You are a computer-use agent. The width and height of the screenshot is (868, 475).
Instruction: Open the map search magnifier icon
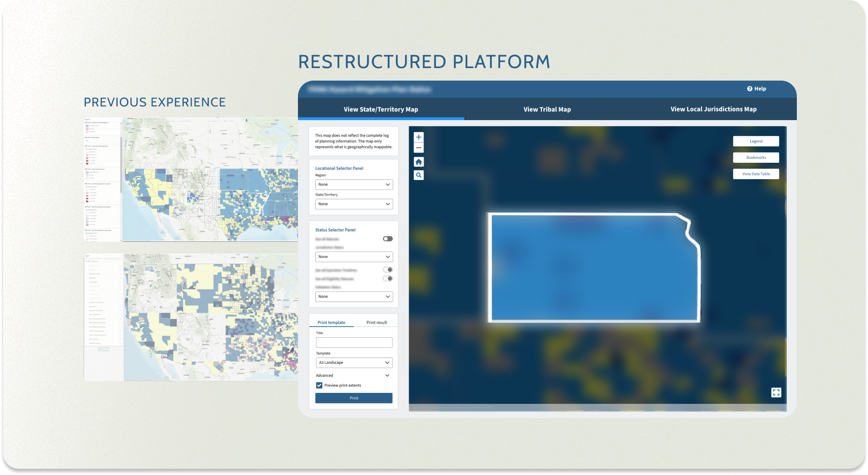point(418,175)
